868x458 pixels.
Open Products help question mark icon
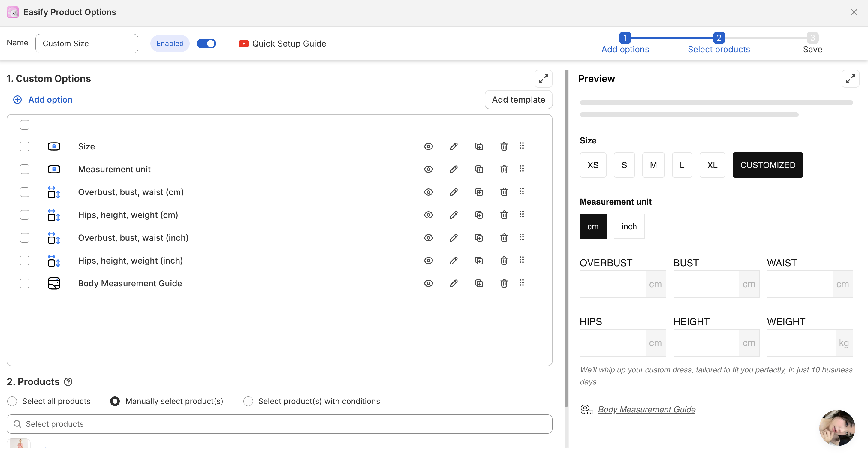point(68,382)
